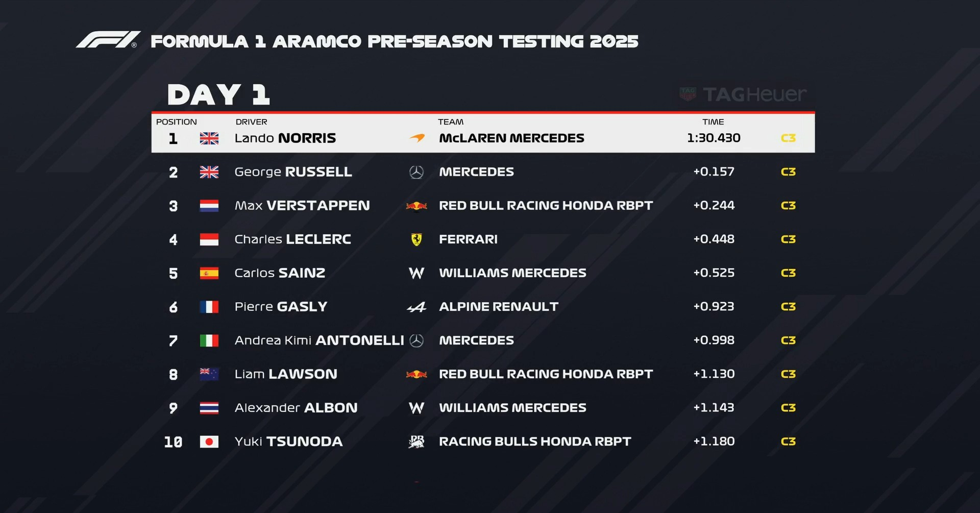
Task: Select driver name Lando NORRIS
Action: pyautogui.click(x=285, y=138)
